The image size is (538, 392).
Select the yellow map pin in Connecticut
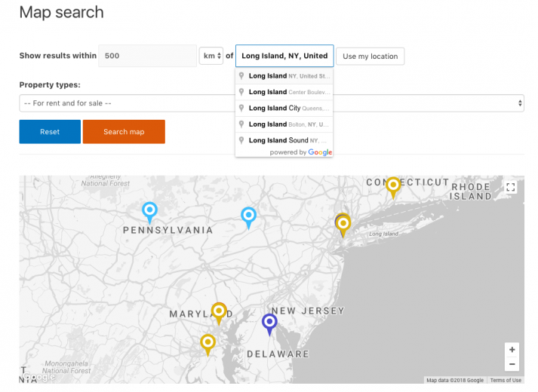coord(393,188)
